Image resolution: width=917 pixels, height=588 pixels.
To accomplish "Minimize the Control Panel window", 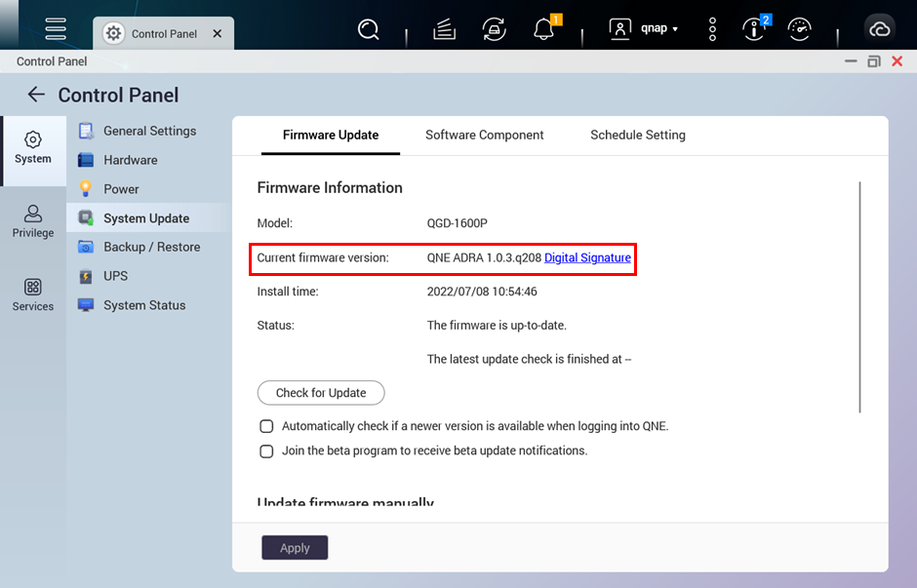I will (851, 61).
